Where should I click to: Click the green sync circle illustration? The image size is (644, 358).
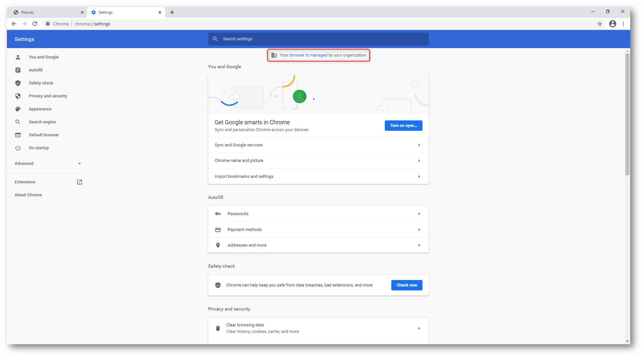299,96
